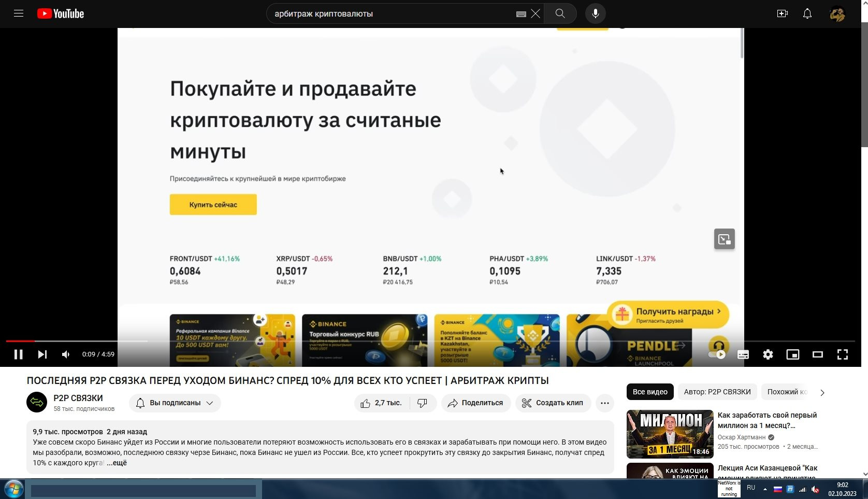Enter full screen mode
Screen dimensions: 868x499
[x=843, y=354]
